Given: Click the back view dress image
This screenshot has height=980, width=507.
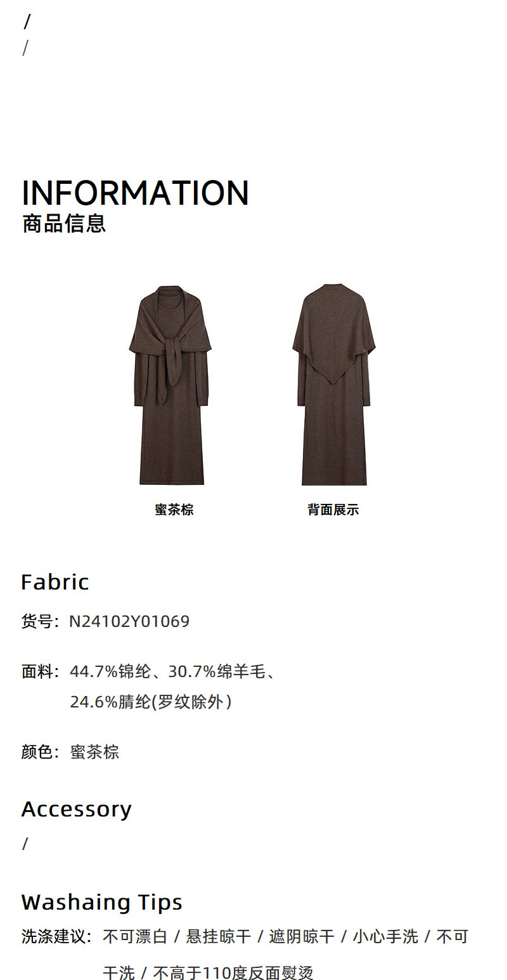Looking at the screenshot, I should [334, 385].
